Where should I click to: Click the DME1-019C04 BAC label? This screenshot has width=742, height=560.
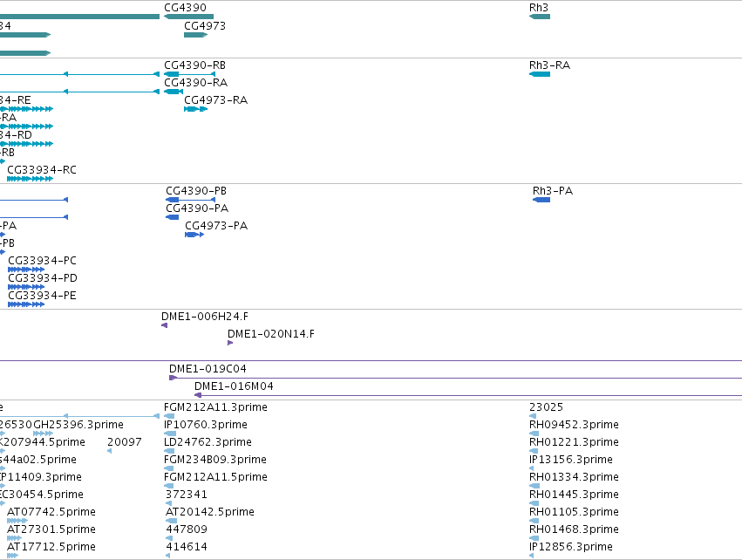[208, 369]
